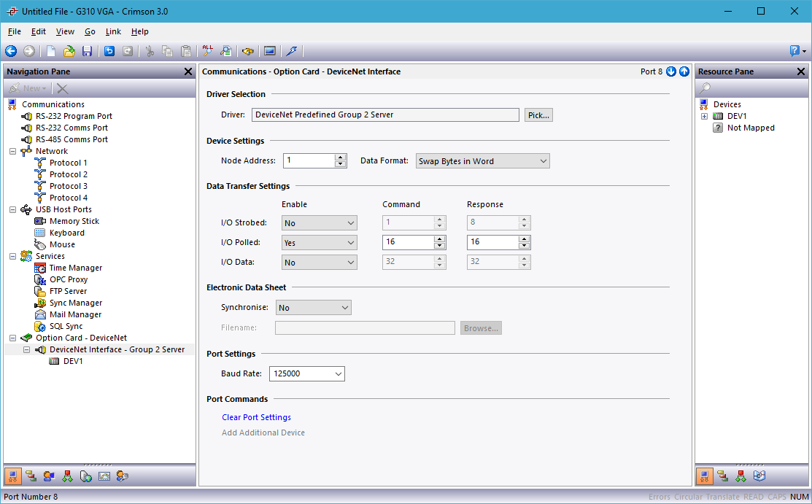Screen dimensions: 812x504
Task: Open the I/O Polled Enable dropdown
Action: pyautogui.click(x=320, y=243)
